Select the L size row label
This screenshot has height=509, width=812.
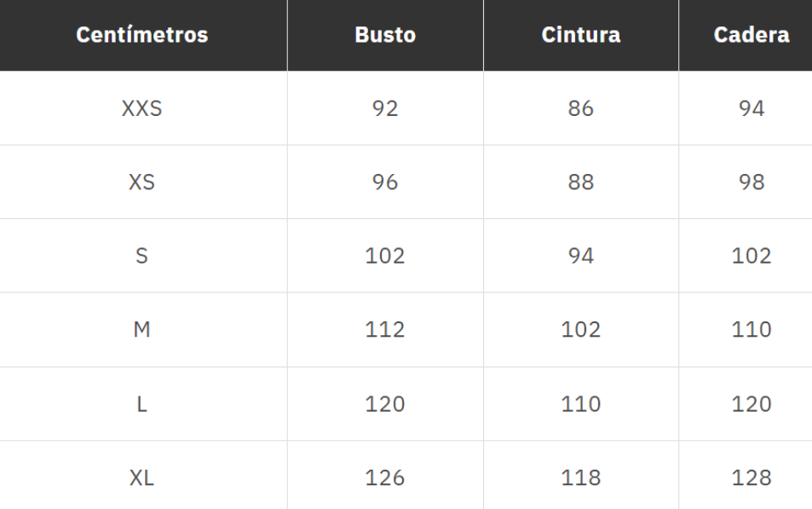(142, 404)
